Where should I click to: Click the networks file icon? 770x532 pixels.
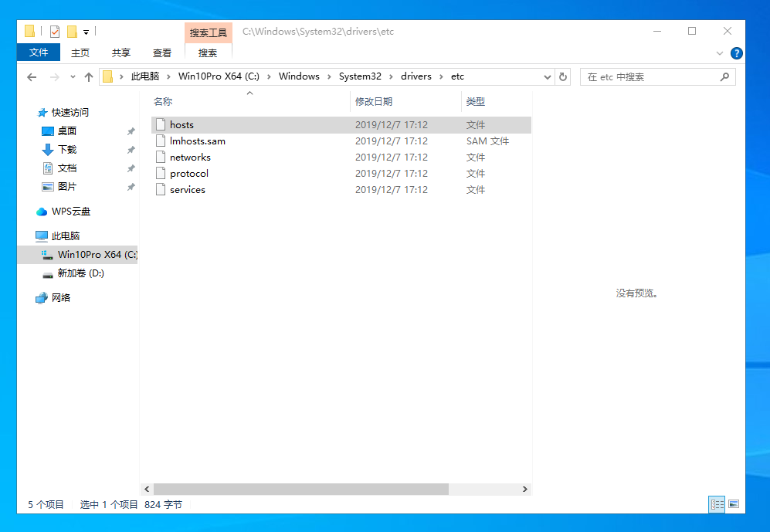161,157
